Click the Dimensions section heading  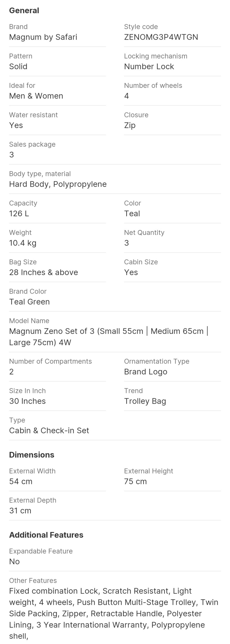(x=32, y=455)
